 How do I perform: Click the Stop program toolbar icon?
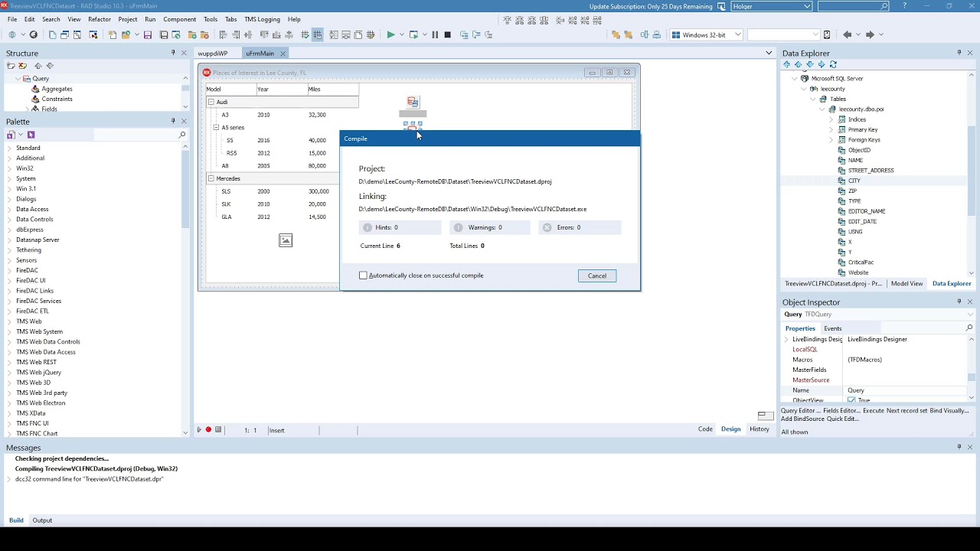[448, 34]
